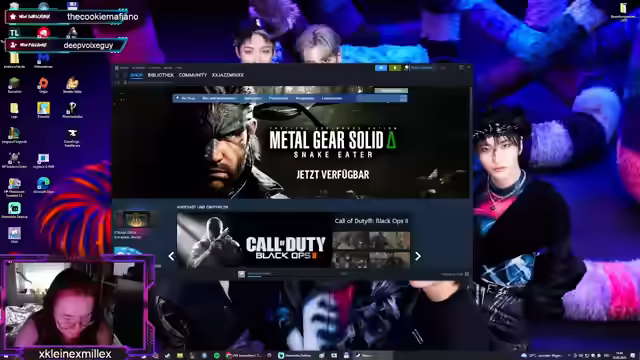Click the Metal Gear Solid Delta banner

tap(291, 142)
